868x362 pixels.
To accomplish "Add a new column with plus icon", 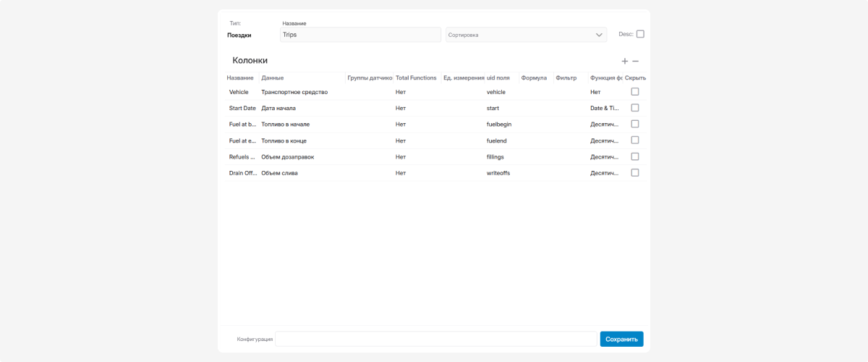I will point(625,62).
